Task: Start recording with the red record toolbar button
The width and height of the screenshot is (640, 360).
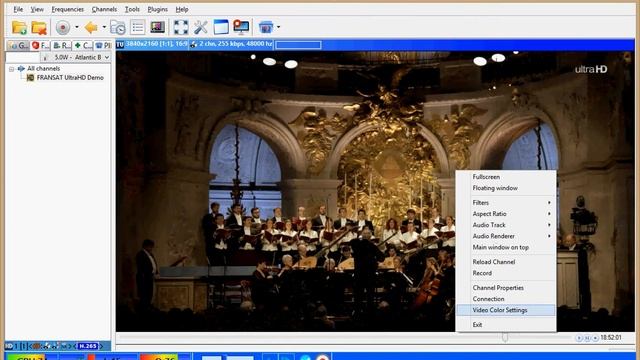Action: [x=63, y=27]
